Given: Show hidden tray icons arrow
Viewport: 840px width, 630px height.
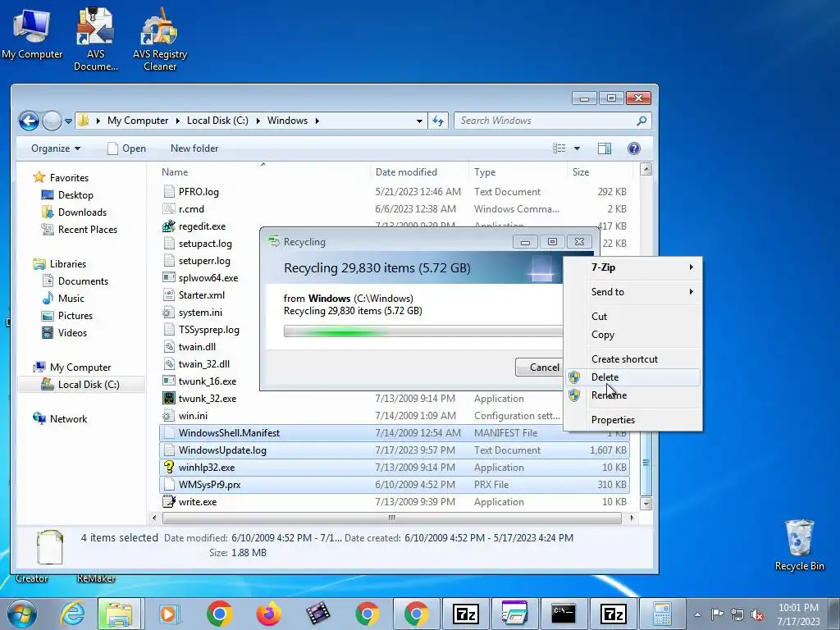Looking at the screenshot, I should tap(697, 614).
